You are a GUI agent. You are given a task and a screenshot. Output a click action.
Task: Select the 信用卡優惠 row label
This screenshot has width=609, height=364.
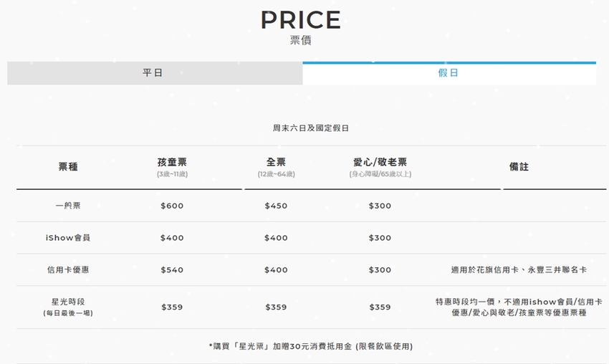(68, 270)
